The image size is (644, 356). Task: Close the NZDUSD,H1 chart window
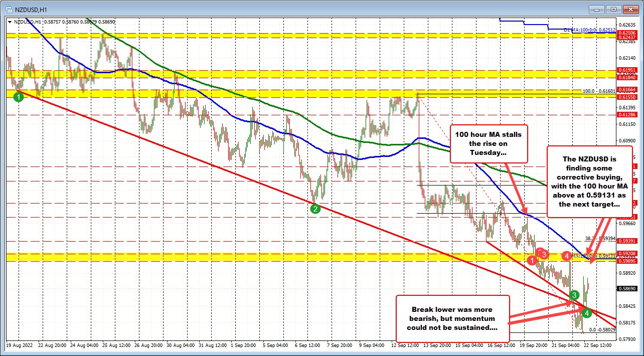pyautogui.click(x=630, y=9)
